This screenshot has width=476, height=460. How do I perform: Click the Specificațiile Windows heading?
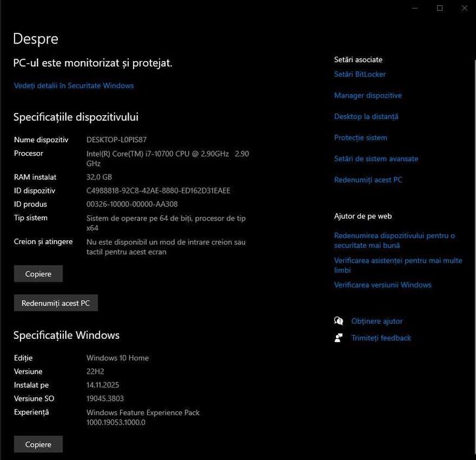tap(66, 335)
